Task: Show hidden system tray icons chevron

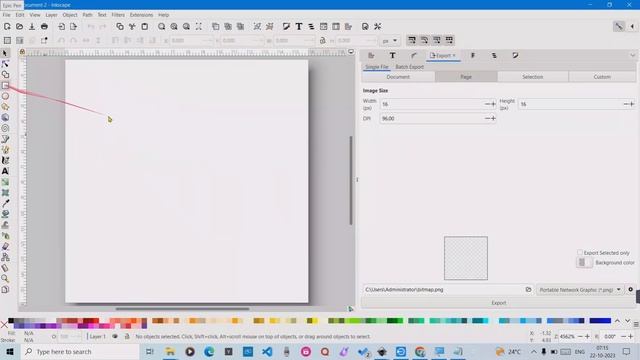Action: [534, 351]
